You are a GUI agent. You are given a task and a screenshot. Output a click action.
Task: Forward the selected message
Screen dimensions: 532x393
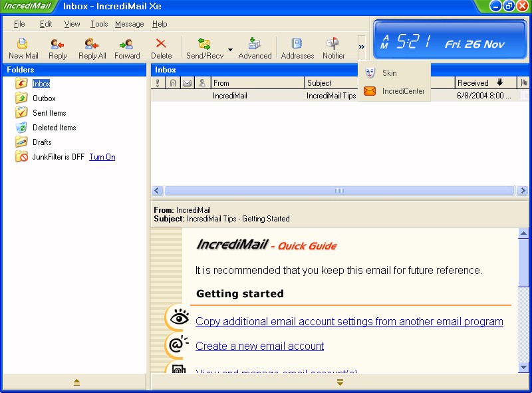pos(126,48)
